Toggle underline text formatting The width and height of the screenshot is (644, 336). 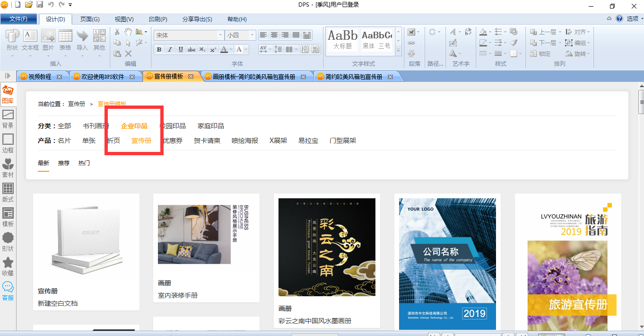click(181, 50)
